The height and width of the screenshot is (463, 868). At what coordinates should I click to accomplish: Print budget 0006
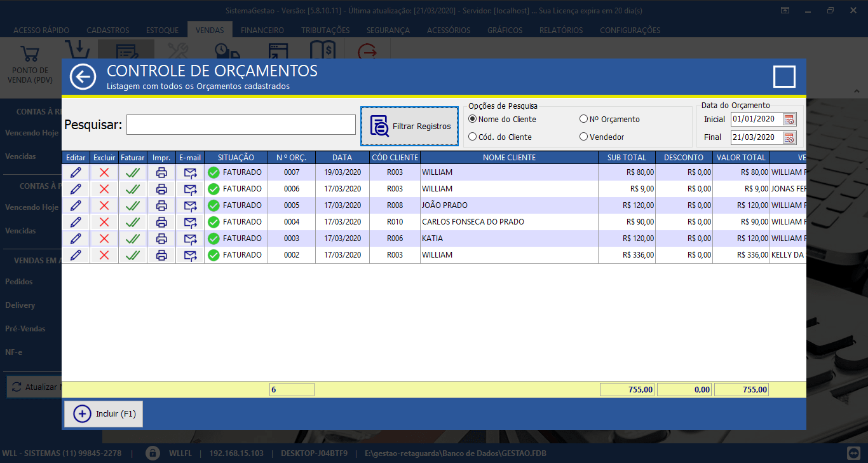point(161,189)
